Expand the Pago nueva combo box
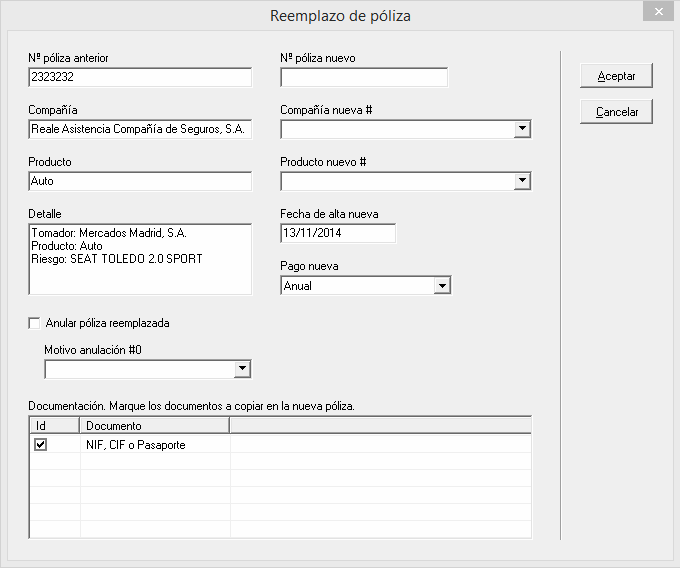The height and width of the screenshot is (568, 680). (442, 286)
